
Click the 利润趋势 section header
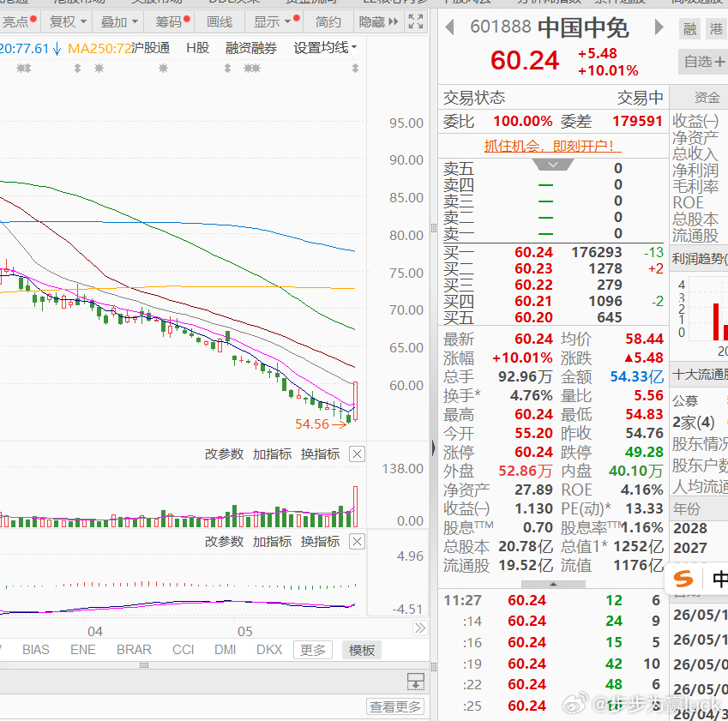[x=700, y=259]
